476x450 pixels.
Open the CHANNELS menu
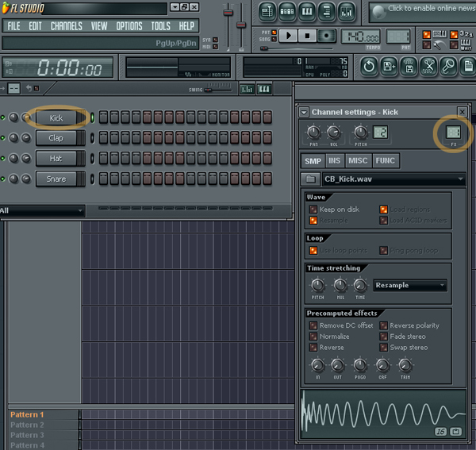pyautogui.click(x=66, y=26)
